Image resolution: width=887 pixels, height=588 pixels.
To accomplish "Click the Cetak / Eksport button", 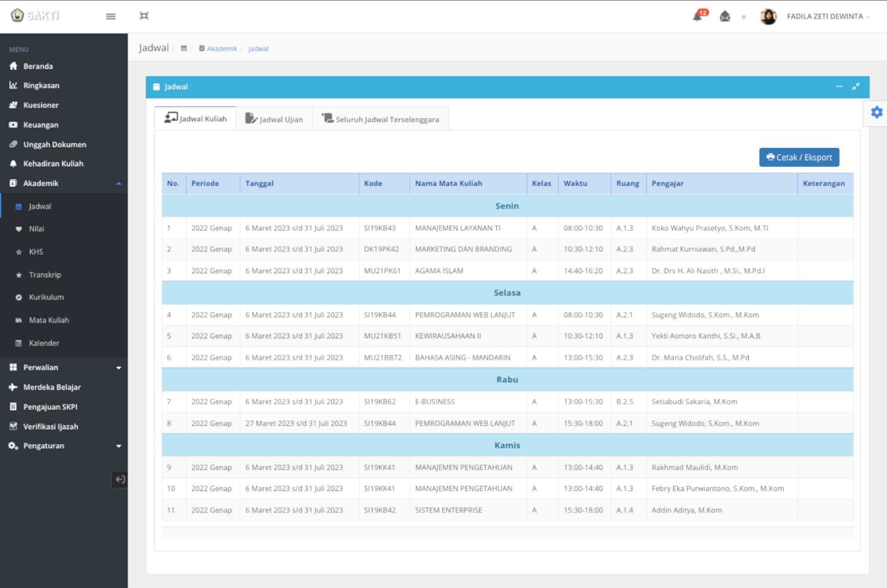I will click(x=799, y=157).
